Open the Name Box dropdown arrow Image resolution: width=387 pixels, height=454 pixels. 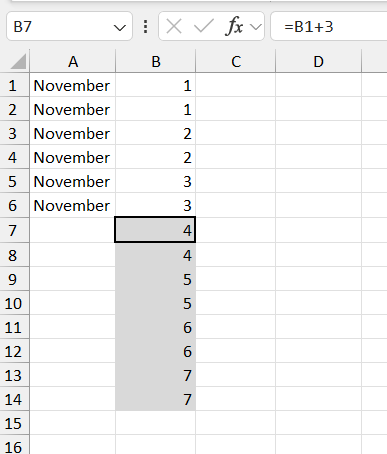[119, 27]
